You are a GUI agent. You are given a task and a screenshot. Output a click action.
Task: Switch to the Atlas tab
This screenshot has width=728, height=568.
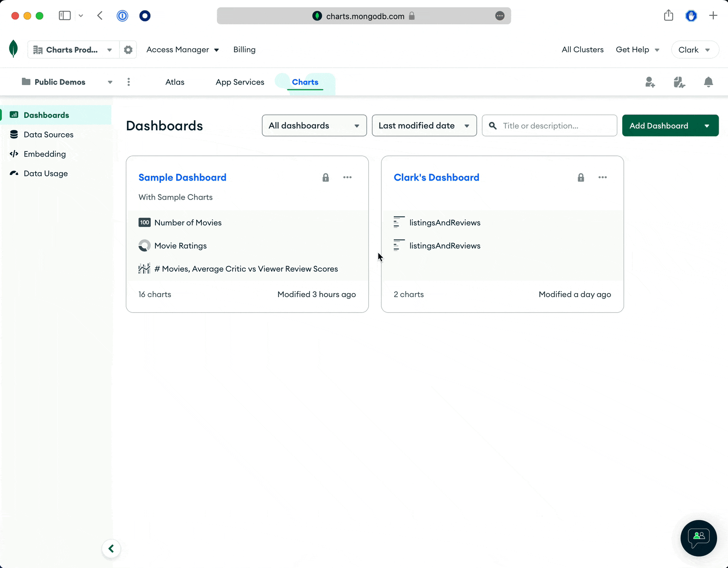(175, 82)
